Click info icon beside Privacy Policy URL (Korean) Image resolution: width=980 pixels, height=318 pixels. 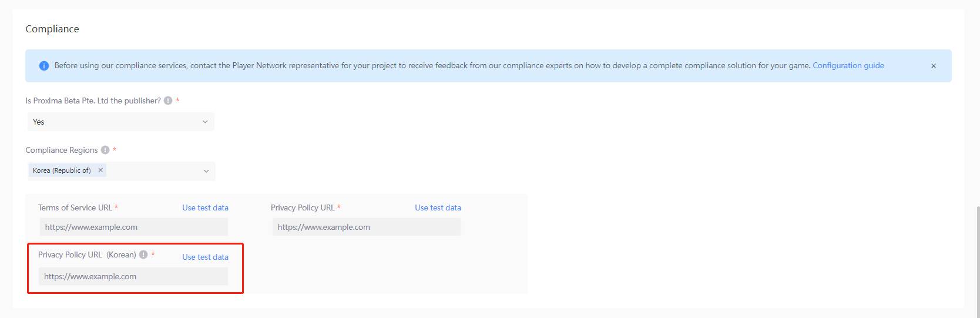pos(143,255)
